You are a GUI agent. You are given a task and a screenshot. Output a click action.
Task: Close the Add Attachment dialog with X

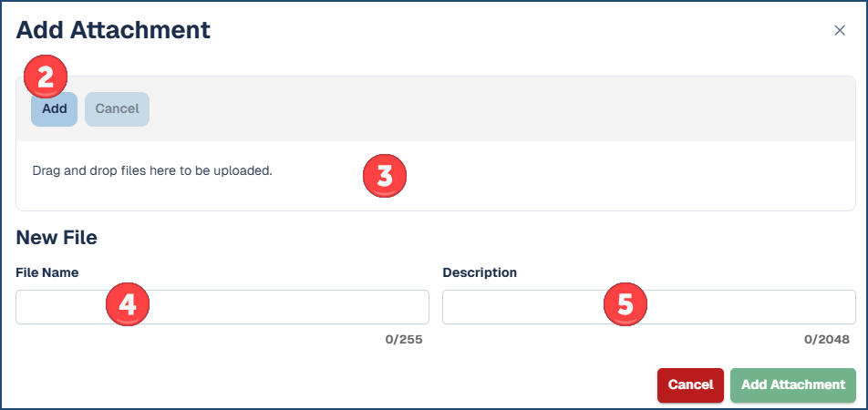click(x=840, y=30)
